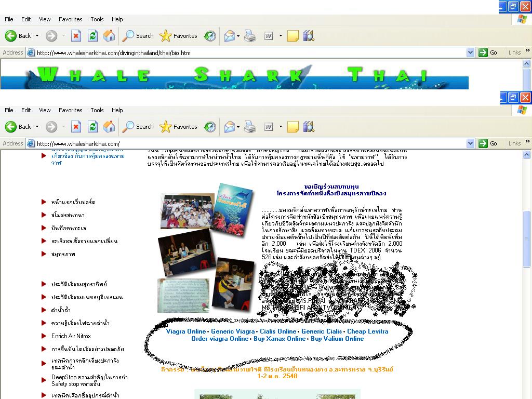Image resolution: width=532 pixels, height=399 pixels.
Task: Open Research icon in lower toolbar
Action: (x=309, y=127)
